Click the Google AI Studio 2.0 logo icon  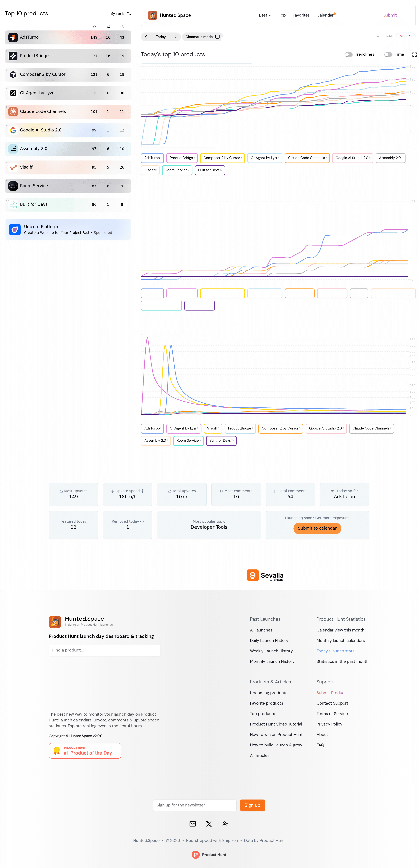(x=13, y=130)
